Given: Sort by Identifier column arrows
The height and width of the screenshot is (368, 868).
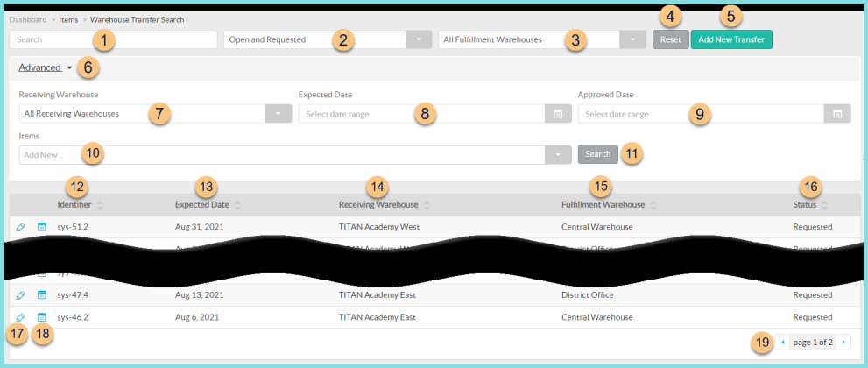Looking at the screenshot, I should 100,205.
